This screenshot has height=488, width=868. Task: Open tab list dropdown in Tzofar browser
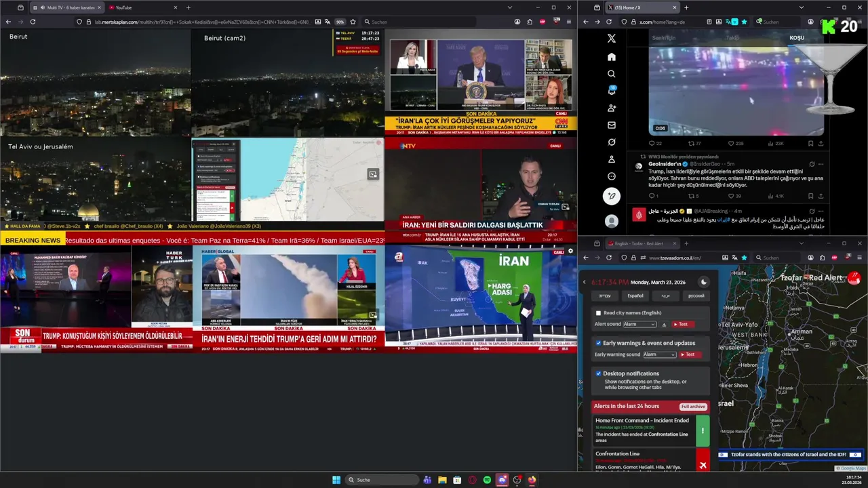[801, 243]
